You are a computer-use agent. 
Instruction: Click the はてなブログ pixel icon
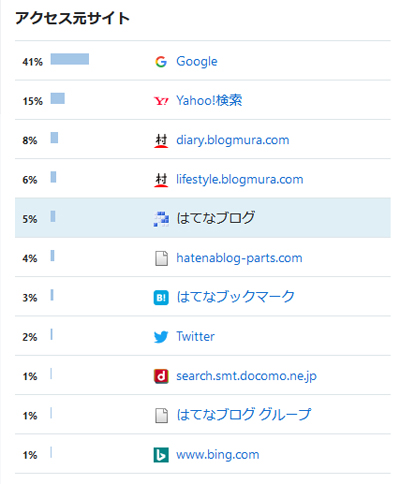(x=161, y=219)
